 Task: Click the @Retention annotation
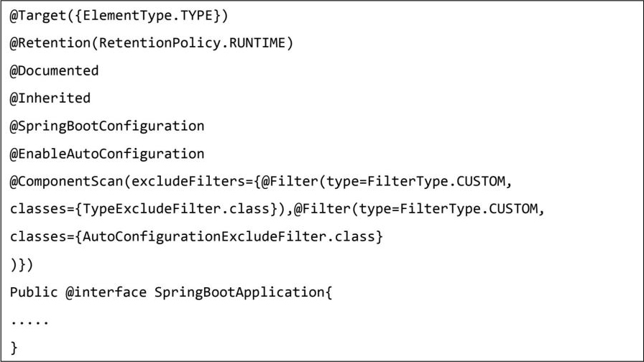(45, 43)
